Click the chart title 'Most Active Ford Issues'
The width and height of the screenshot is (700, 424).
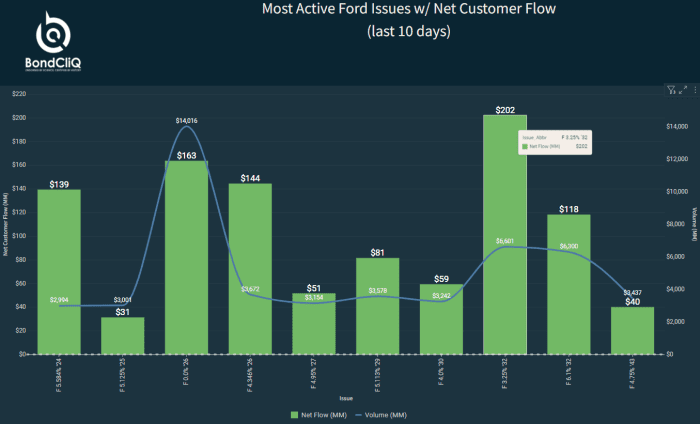(409, 9)
